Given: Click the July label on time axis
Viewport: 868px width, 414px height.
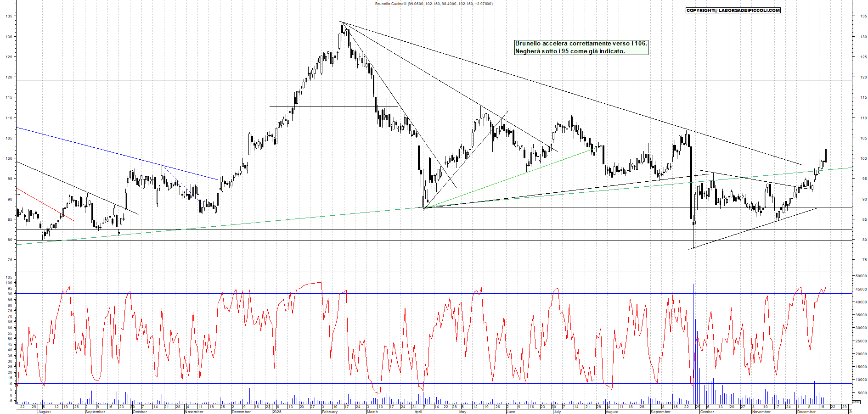Looking at the screenshot, I should tap(557, 412).
